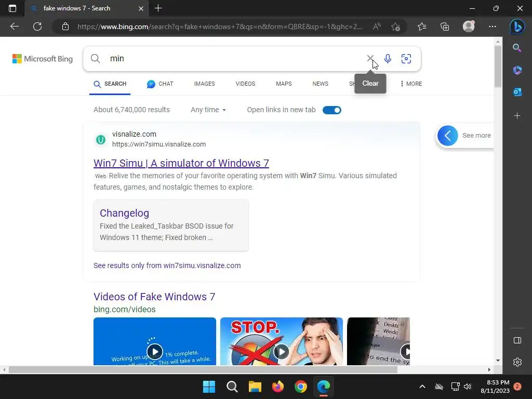This screenshot has width=532, height=399.
Task: Open sidebar Search tool
Action: 517,48
